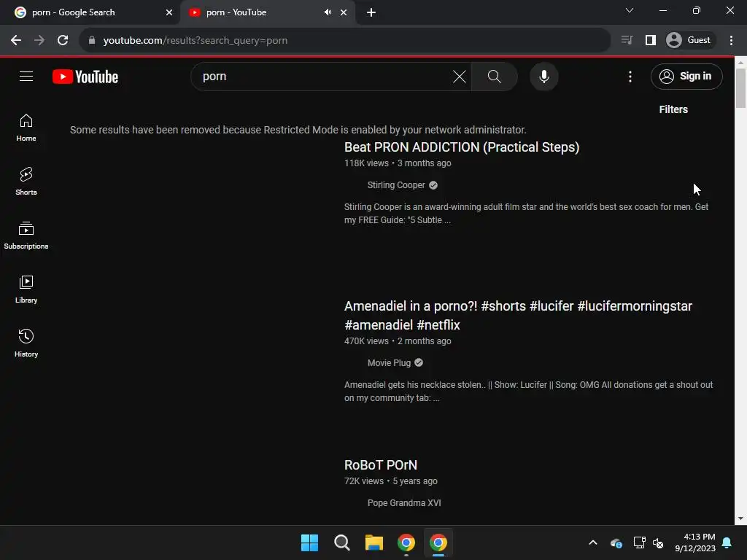Image resolution: width=747 pixels, height=560 pixels.
Task: Open the Guest profile menu
Action: pos(690,40)
